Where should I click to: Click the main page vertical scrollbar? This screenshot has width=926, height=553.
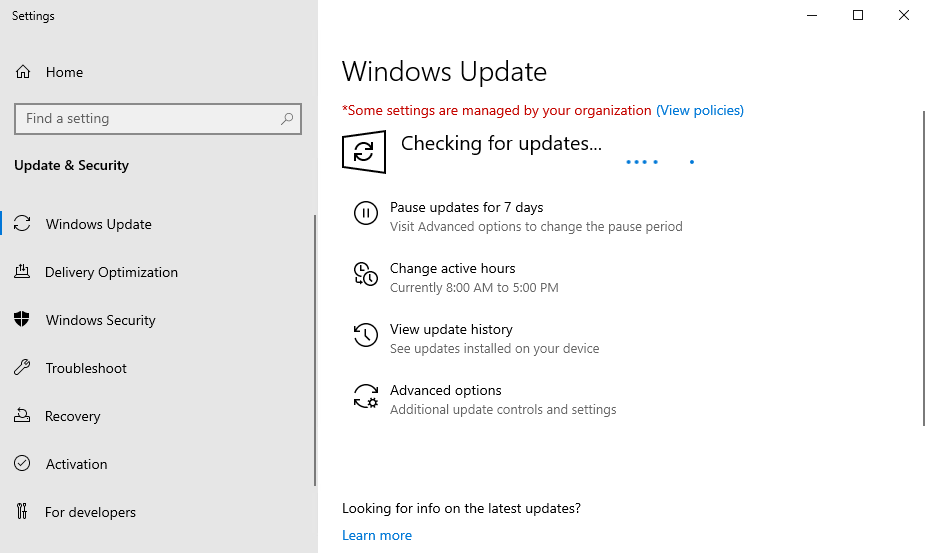[x=922, y=268]
